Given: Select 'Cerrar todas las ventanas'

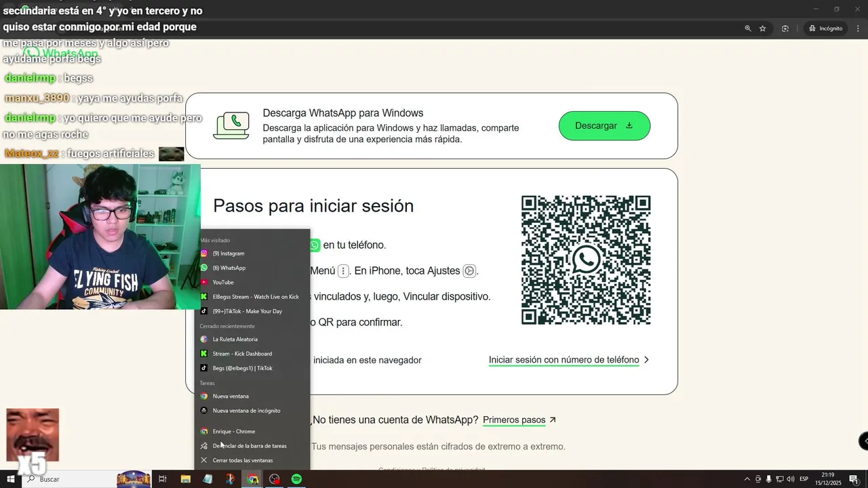Looking at the screenshot, I should point(252,460).
